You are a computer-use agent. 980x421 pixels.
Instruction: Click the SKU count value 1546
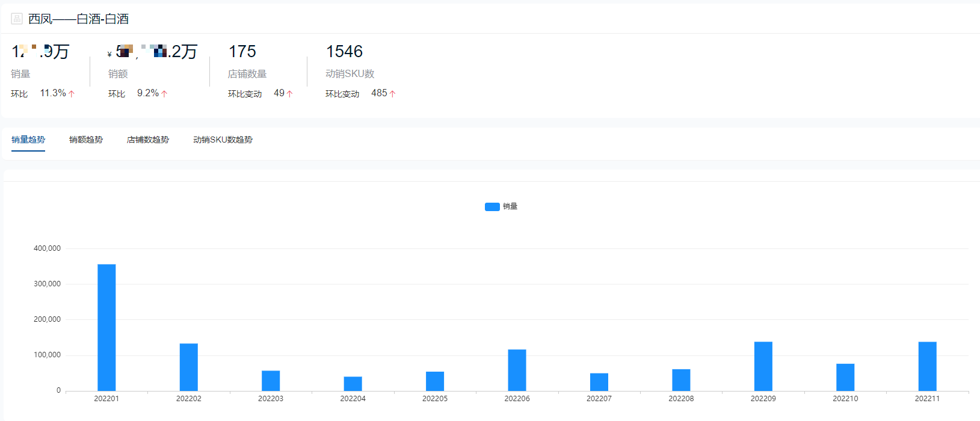tap(344, 52)
